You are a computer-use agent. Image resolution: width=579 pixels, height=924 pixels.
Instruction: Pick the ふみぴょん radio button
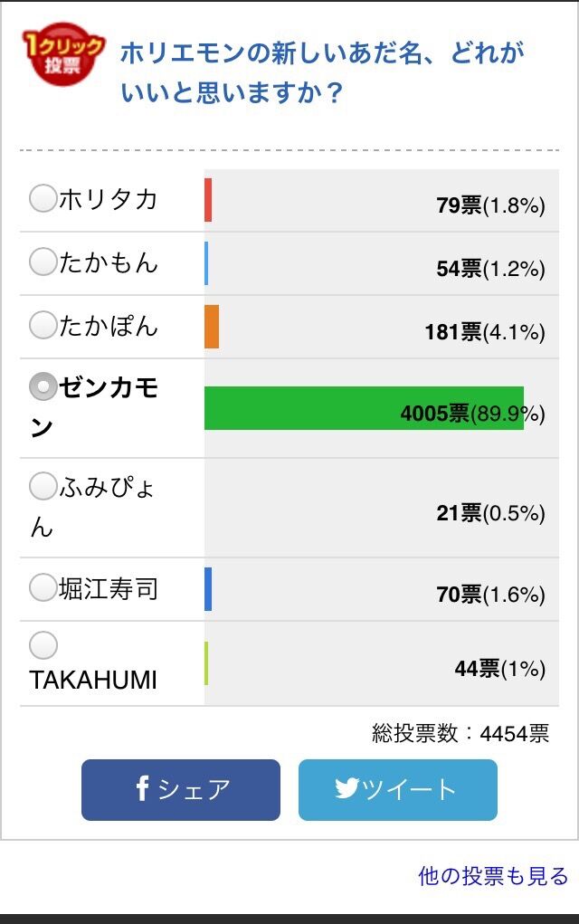click(x=43, y=487)
